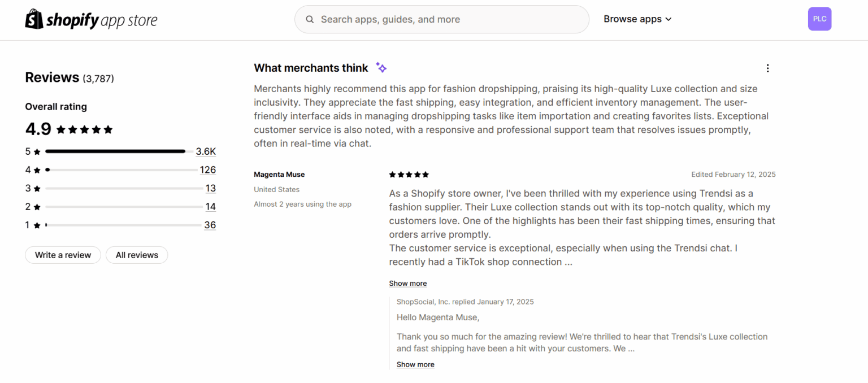Open the three-dot menu beside What merchants think
Screen dimensions: 868x383
click(x=767, y=68)
